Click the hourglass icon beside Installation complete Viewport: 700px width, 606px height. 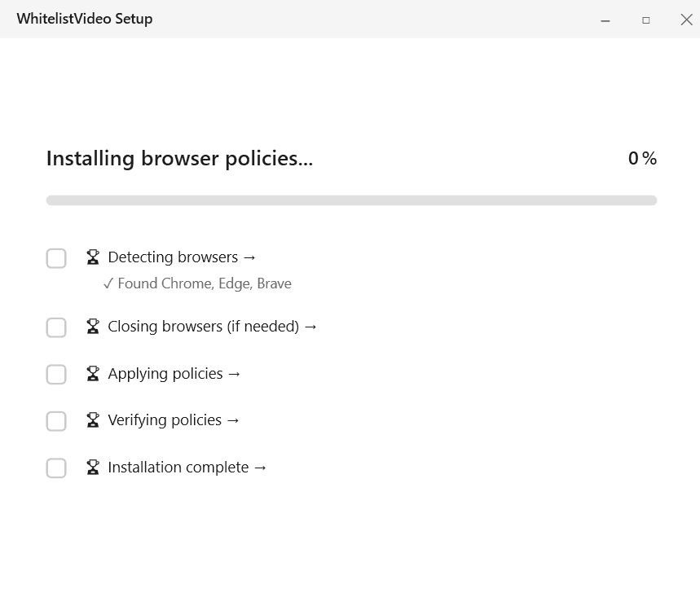[x=92, y=467]
